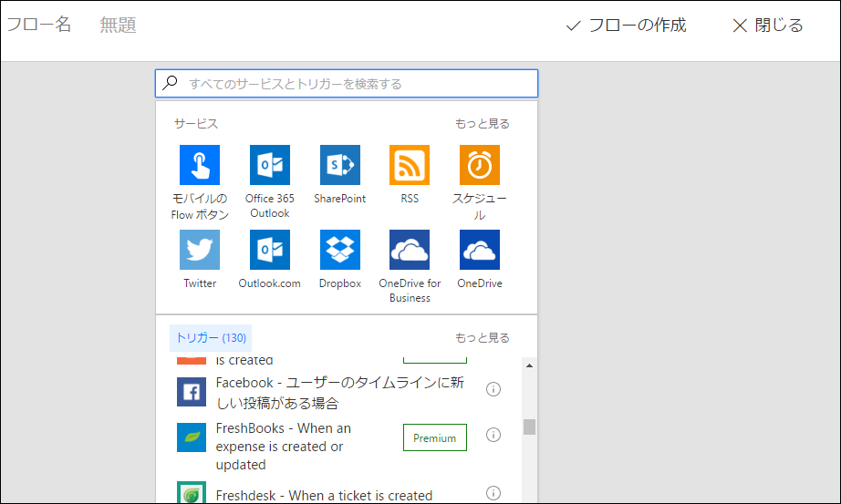Click the FreshBooks trigger icon

(x=192, y=437)
